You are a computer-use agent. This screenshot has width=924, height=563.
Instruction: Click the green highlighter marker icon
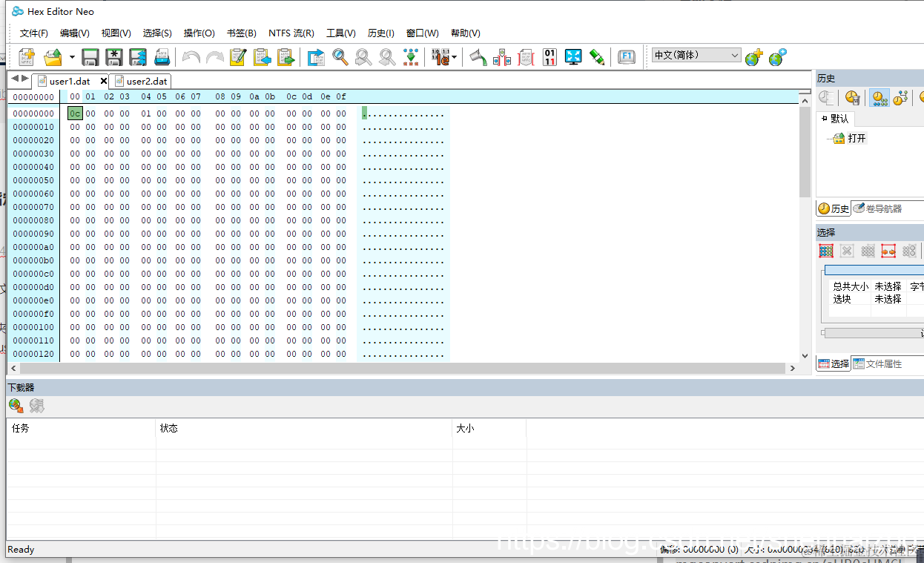point(596,57)
